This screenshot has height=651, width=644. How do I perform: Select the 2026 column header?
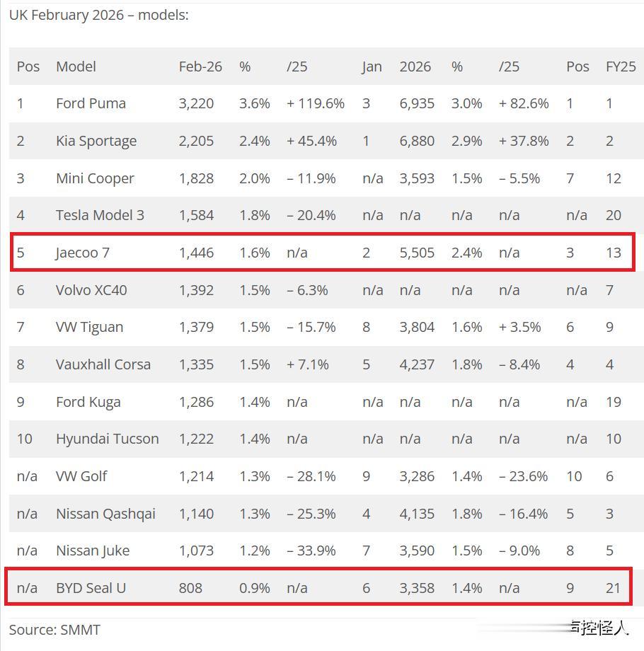click(415, 67)
